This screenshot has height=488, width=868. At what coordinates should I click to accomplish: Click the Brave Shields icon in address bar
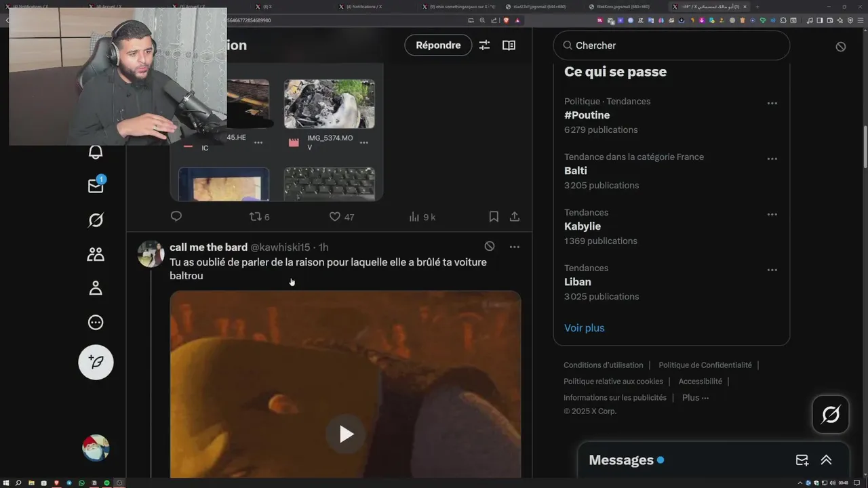click(x=507, y=20)
